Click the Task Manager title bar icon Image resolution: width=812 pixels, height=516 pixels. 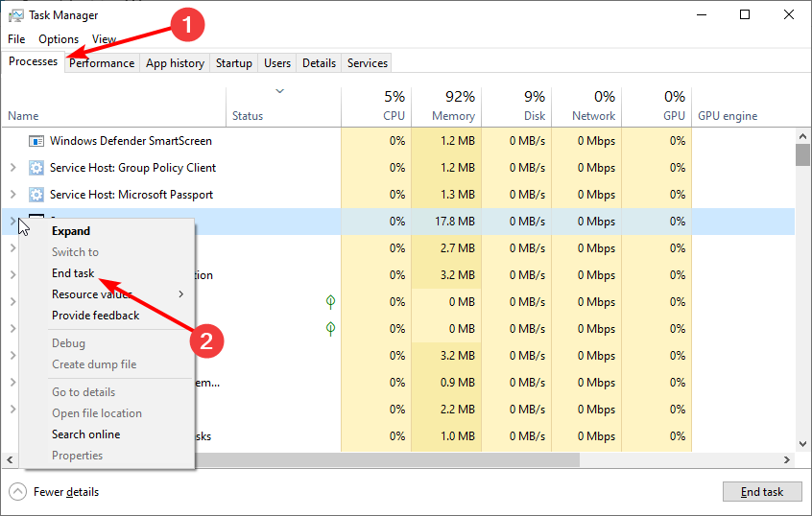pos(16,15)
